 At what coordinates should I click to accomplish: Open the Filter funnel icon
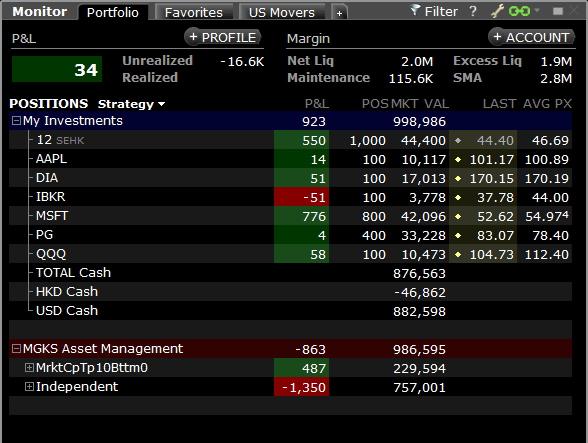[x=414, y=11]
